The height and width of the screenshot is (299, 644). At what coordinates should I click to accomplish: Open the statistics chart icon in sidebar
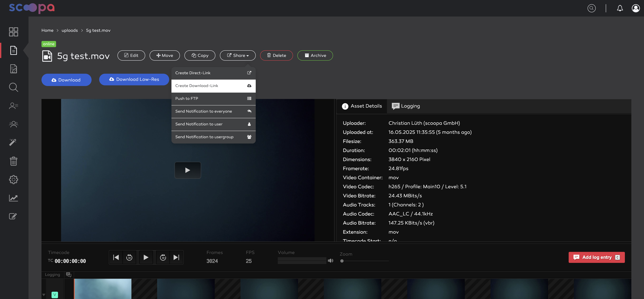[x=13, y=198]
